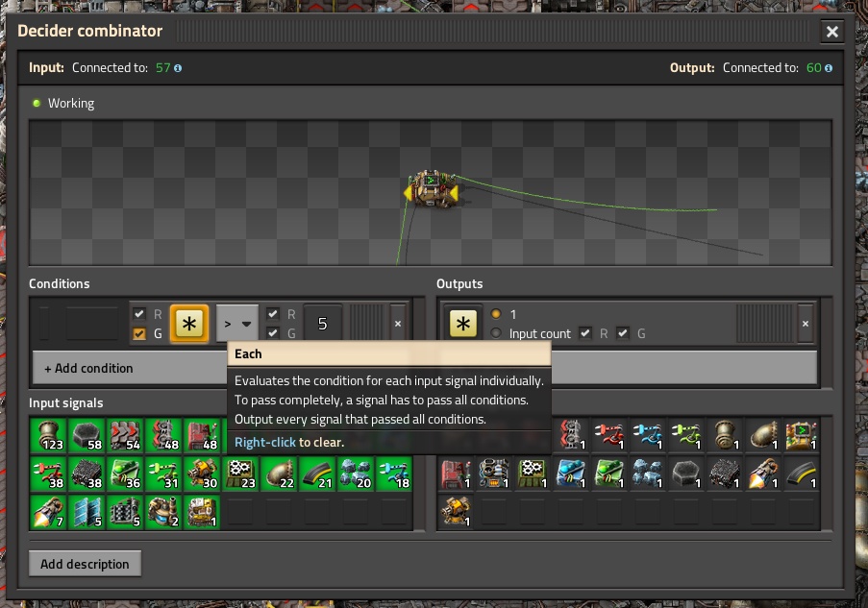This screenshot has height=608, width=868.
Task: Select the green circuit input signal showing 36
Action: tap(125, 474)
